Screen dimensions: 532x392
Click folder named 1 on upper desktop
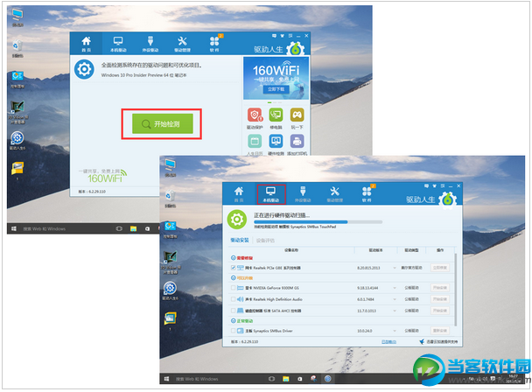17,171
